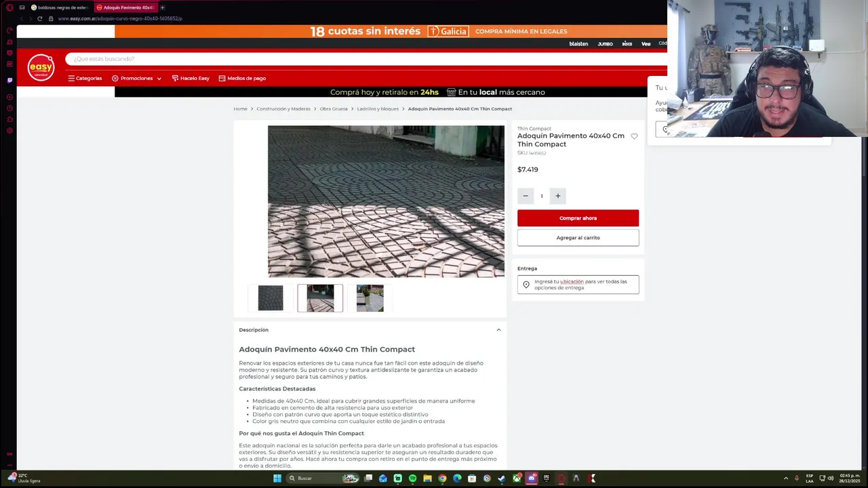Screen dimensions: 868x488
Task: Open Google Chrome from the taskbar
Action: pyautogui.click(x=442, y=479)
